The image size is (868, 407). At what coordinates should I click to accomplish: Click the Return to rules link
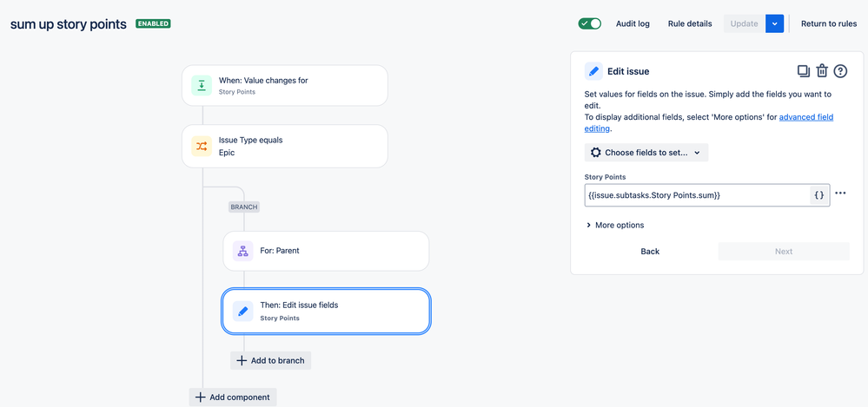[x=829, y=23]
